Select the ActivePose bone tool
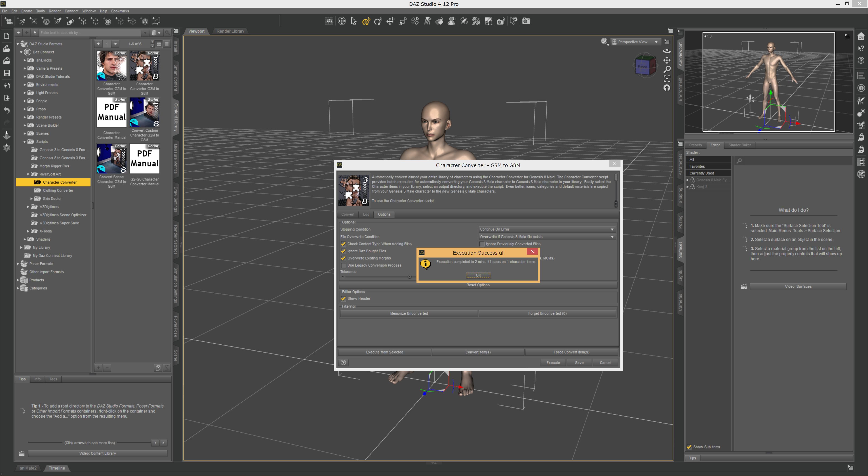 [415, 21]
